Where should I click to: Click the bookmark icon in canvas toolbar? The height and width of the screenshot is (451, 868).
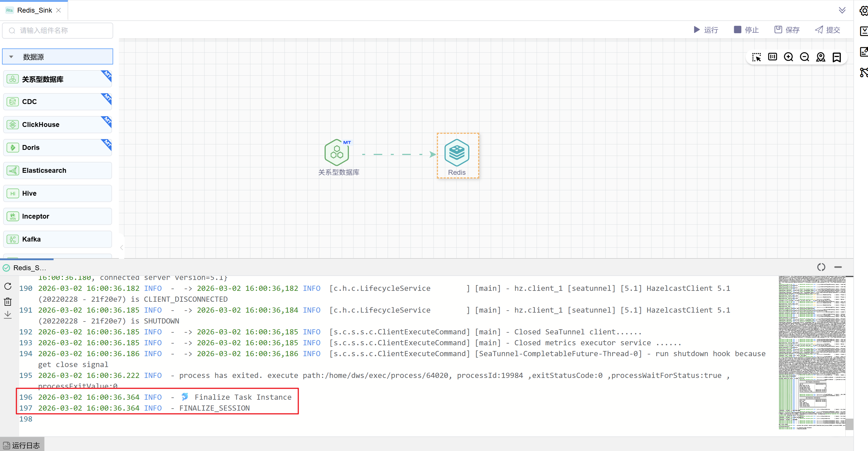837,57
